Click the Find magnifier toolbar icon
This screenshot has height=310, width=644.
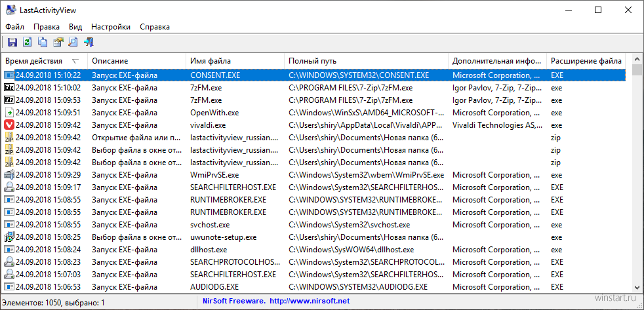coord(73,42)
